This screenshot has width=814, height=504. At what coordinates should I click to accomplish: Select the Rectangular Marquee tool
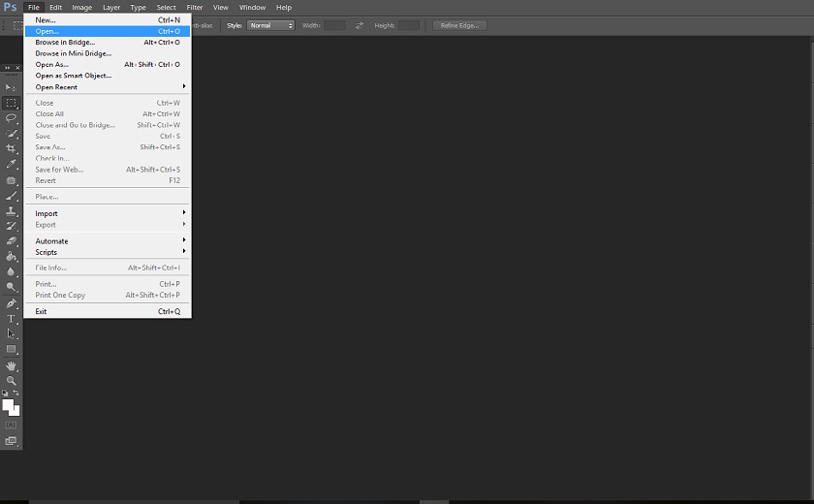[x=11, y=103]
